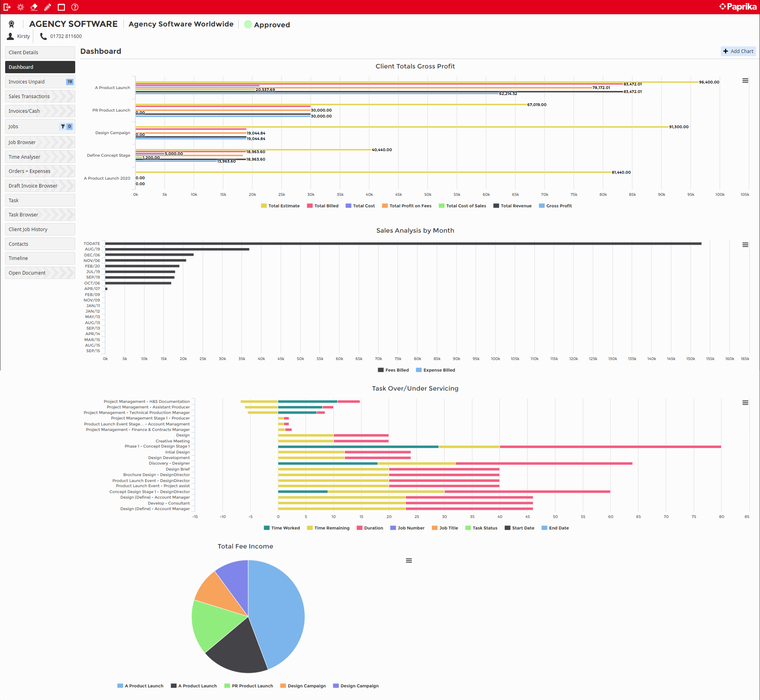The image size is (760, 700).
Task: Open the notepad icon in toolbar
Action: point(61,7)
